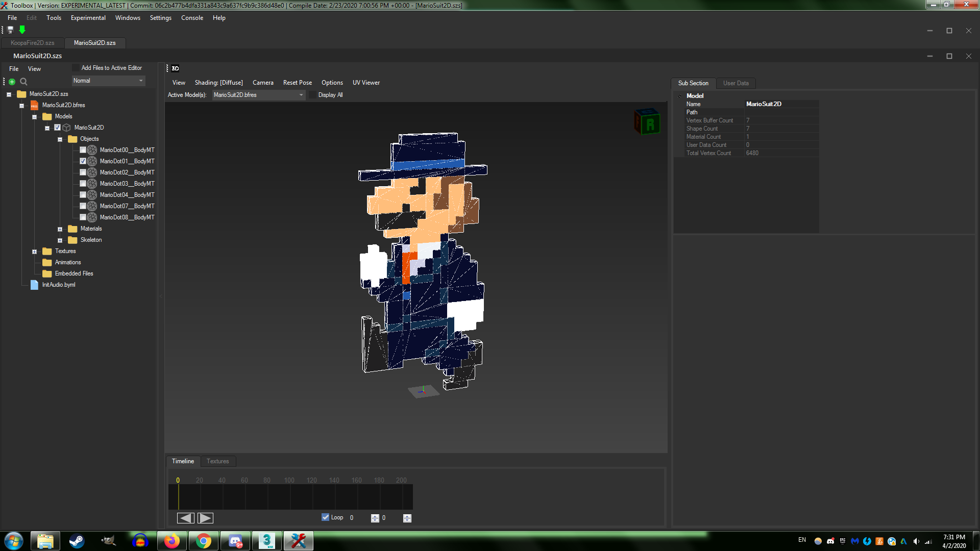
Task: Open the Experimental menu
Action: point(88,18)
